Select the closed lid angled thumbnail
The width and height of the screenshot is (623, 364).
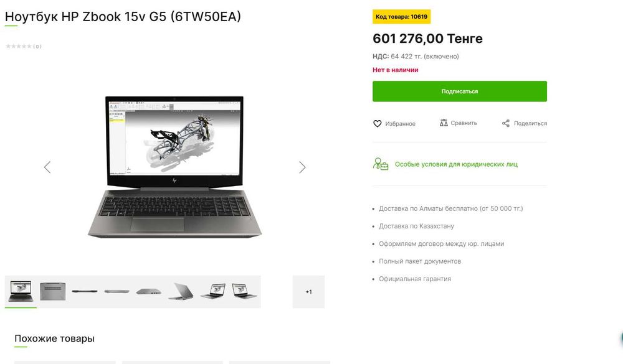[149, 291]
